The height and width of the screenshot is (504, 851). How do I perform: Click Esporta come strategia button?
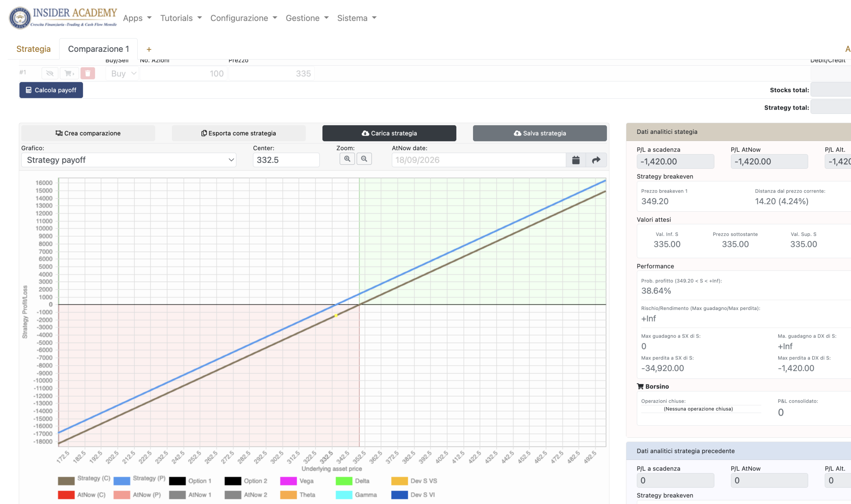pyautogui.click(x=238, y=133)
